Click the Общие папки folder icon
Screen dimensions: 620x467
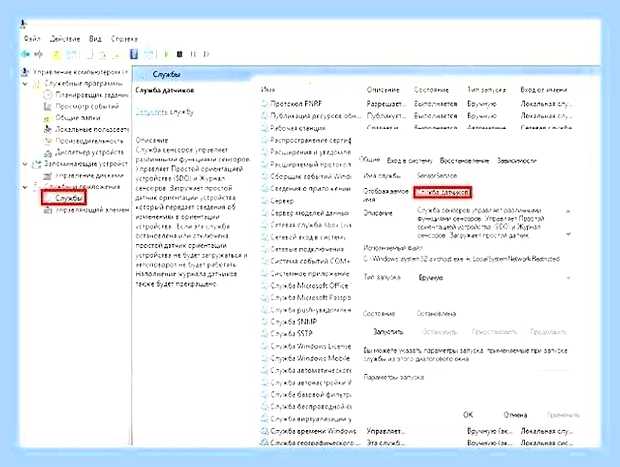tap(47, 118)
